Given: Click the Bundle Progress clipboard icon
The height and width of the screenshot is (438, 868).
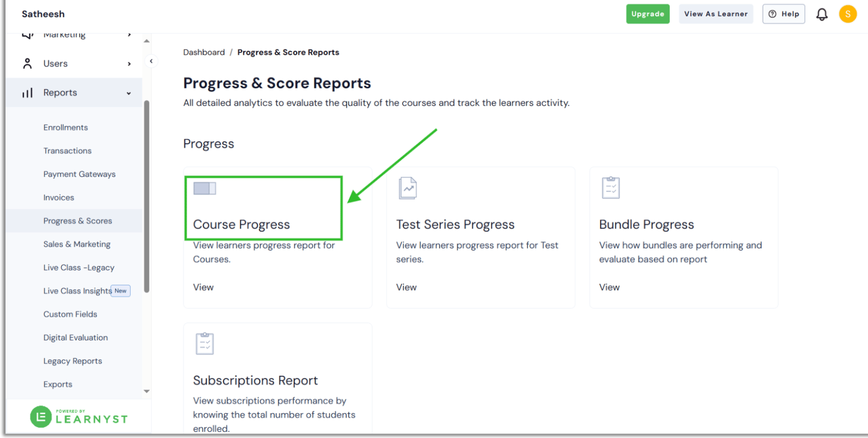Looking at the screenshot, I should click(610, 188).
